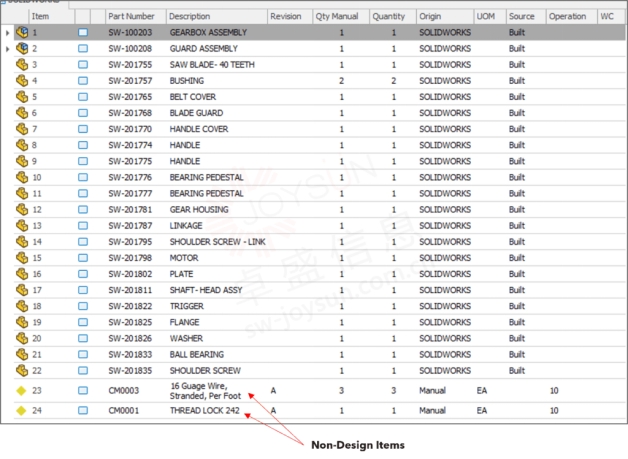Click the Quantity value 3 for CM0003
The image size is (628, 459).
click(x=394, y=391)
